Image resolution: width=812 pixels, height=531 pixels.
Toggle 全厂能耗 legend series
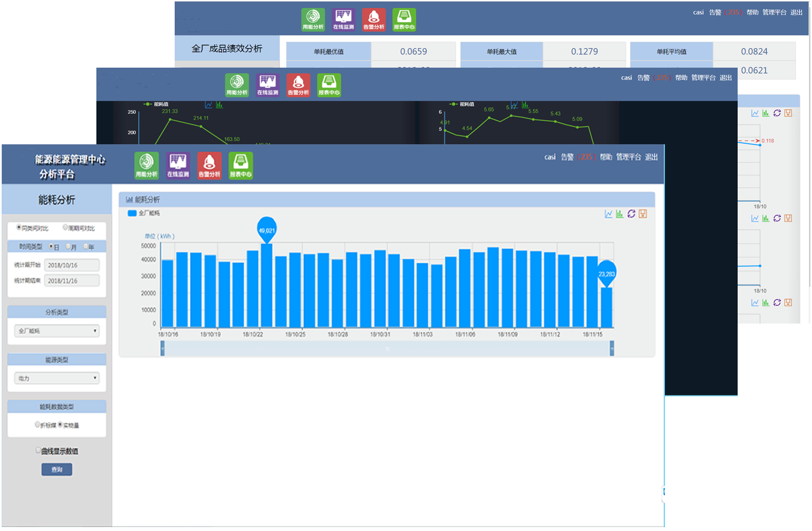point(144,213)
